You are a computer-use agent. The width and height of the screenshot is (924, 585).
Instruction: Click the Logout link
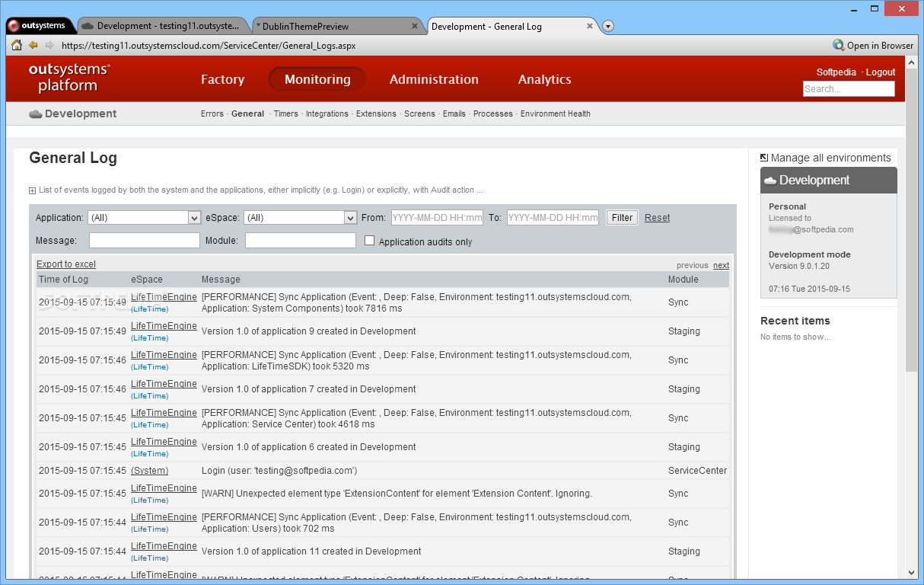coord(881,72)
